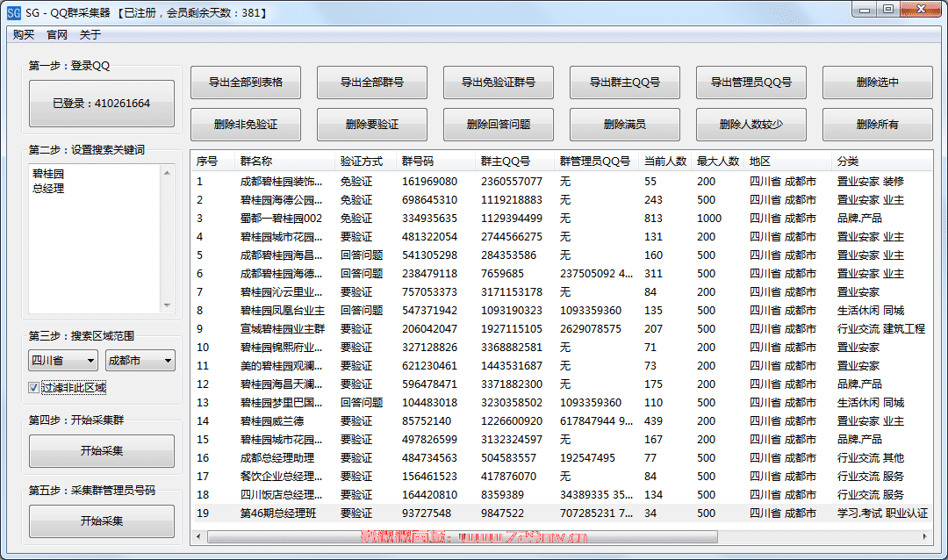
Task: Click 开始采集 under 第五步 采集群管理员号码
Action: (102, 521)
